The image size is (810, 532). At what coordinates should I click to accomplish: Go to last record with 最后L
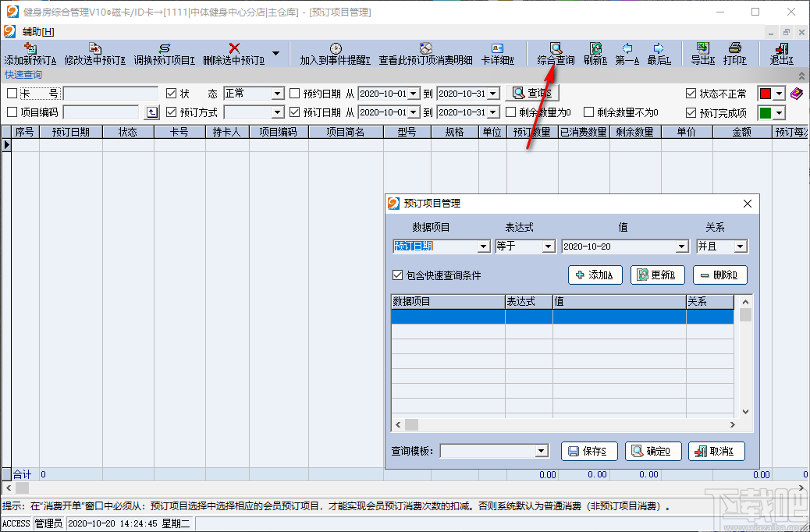coord(659,54)
